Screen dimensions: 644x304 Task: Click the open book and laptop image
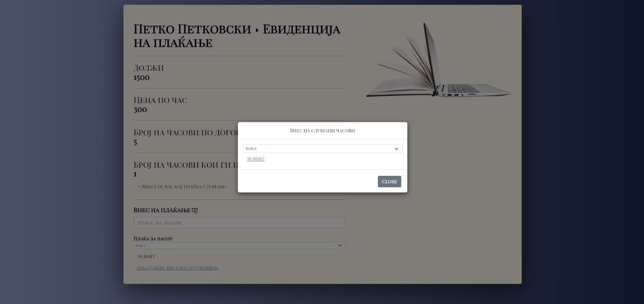point(438,62)
